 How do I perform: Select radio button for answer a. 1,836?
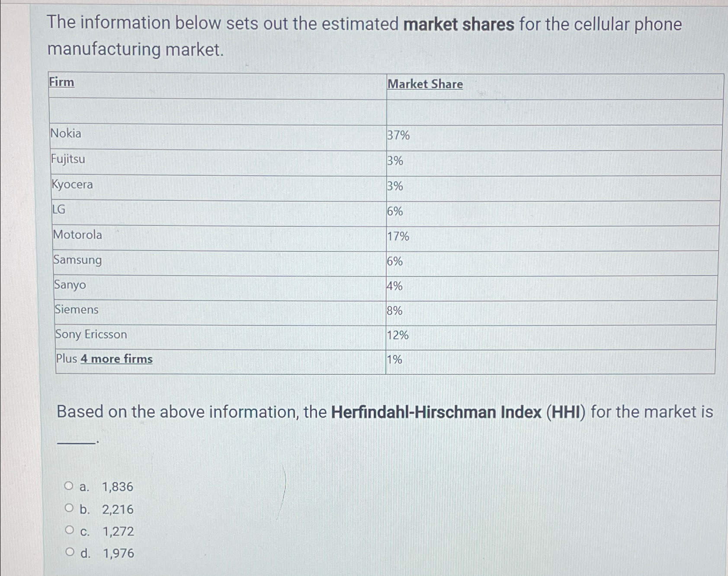[x=69, y=486]
